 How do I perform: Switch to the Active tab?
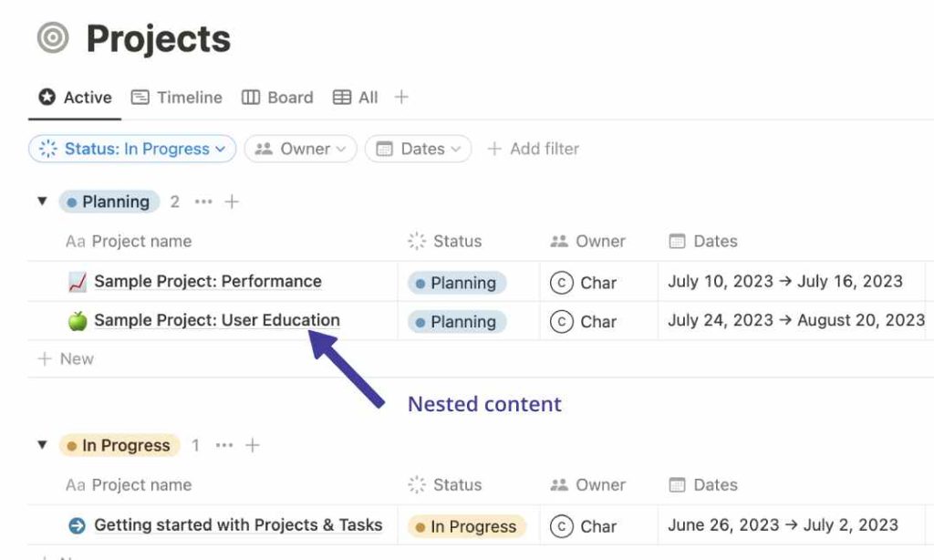74,97
